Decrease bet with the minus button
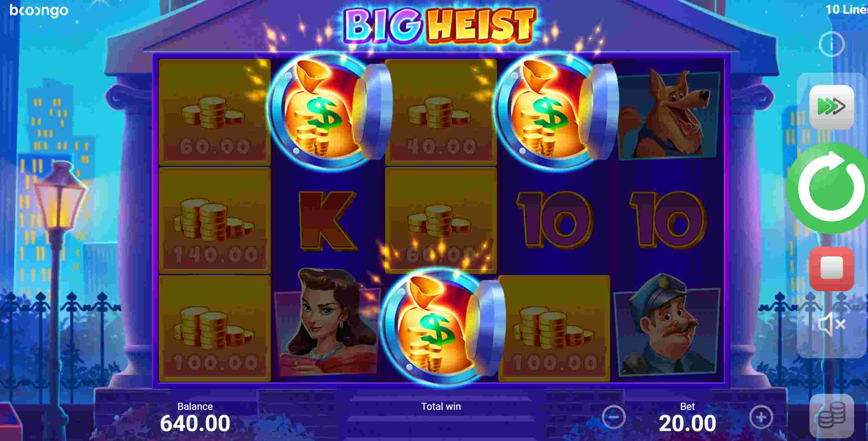Screen dimensions: 868x441 click(614, 417)
